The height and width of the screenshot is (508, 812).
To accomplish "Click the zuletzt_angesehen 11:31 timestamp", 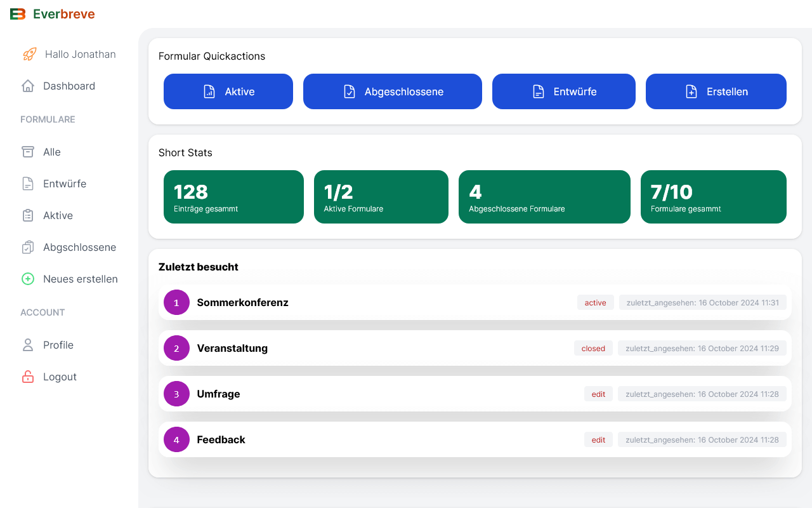I will point(703,302).
